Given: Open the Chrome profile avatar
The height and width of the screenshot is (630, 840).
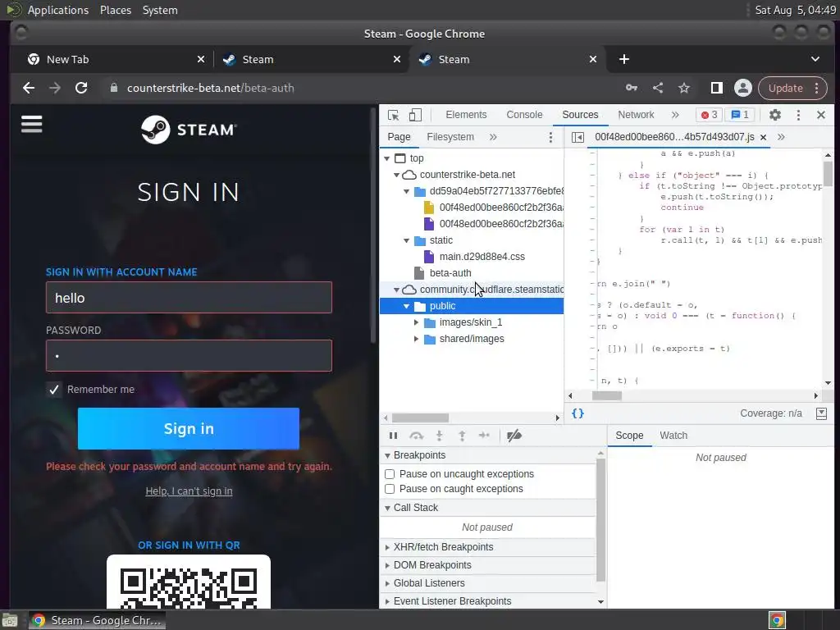Looking at the screenshot, I should [743, 88].
